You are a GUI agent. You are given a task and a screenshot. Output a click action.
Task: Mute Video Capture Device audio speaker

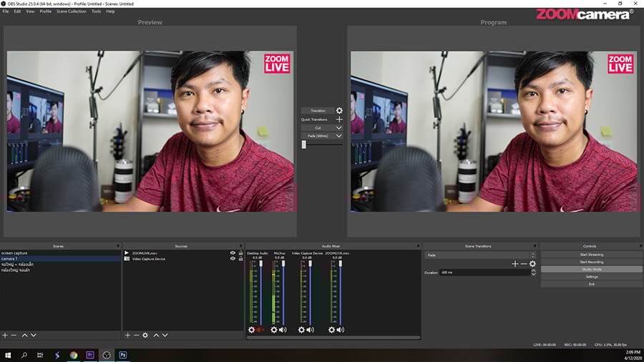[x=311, y=330]
